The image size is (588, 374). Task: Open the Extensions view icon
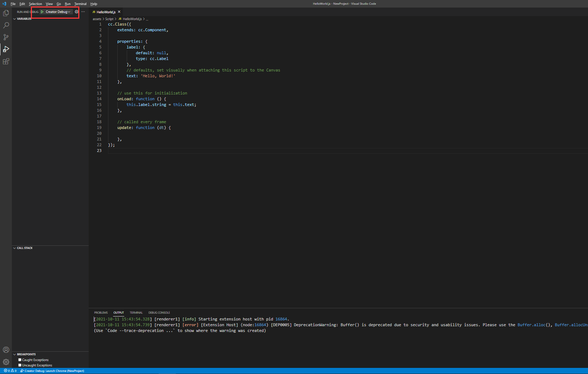tap(6, 61)
